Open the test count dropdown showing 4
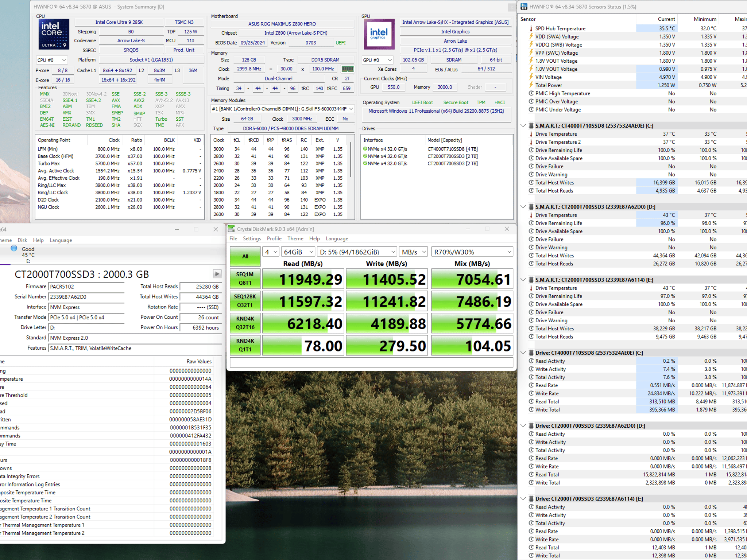This screenshot has width=747, height=560. (271, 252)
